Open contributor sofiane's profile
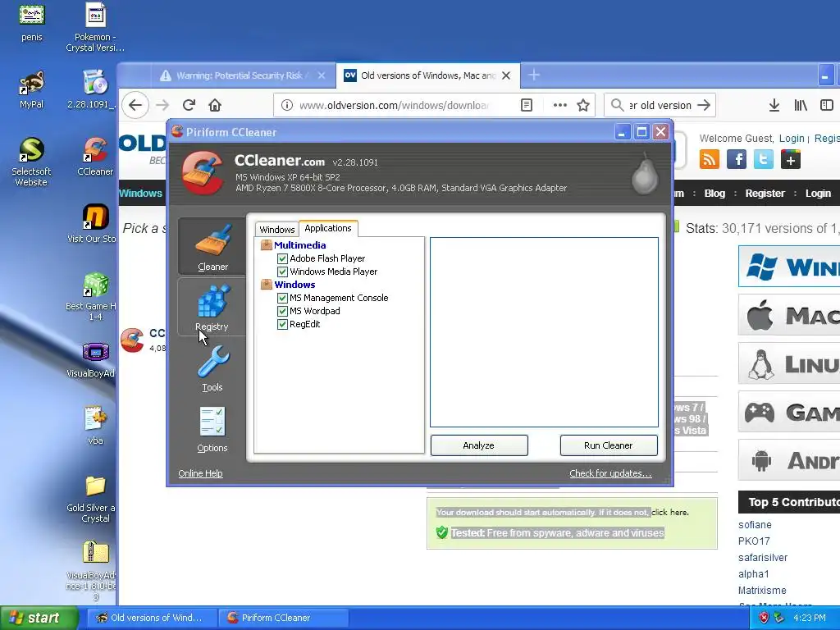The image size is (840, 630). click(755, 525)
